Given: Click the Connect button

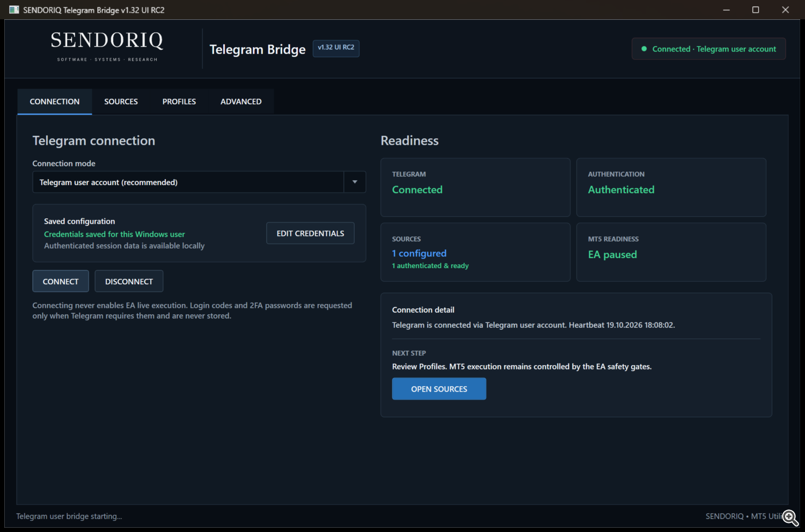Looking at the screenshot, I should tap(61, 282).
